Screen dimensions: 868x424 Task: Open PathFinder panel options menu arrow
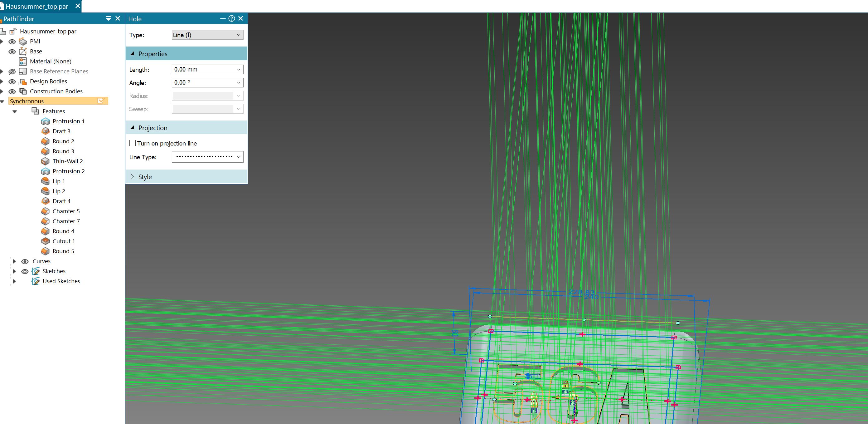(109, 18)
